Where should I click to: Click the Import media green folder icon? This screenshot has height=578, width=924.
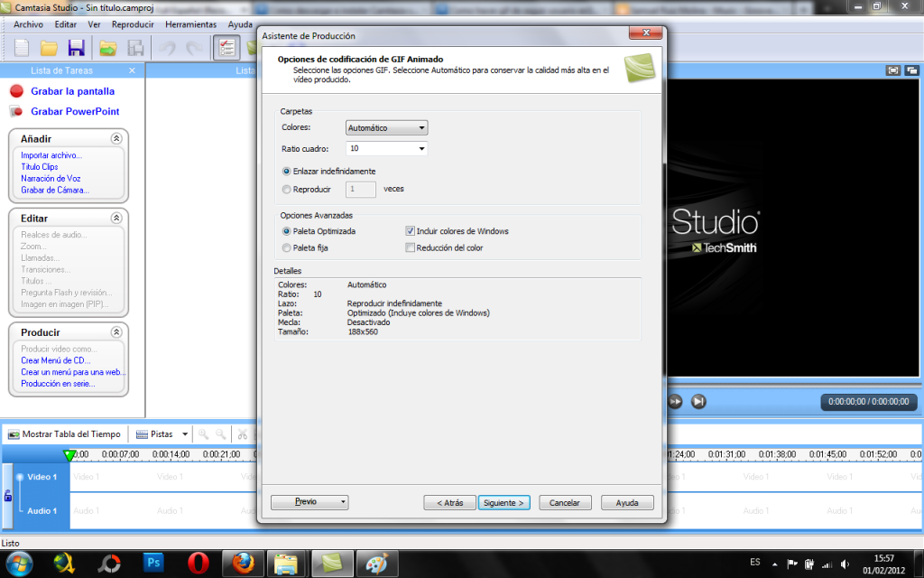108,48
